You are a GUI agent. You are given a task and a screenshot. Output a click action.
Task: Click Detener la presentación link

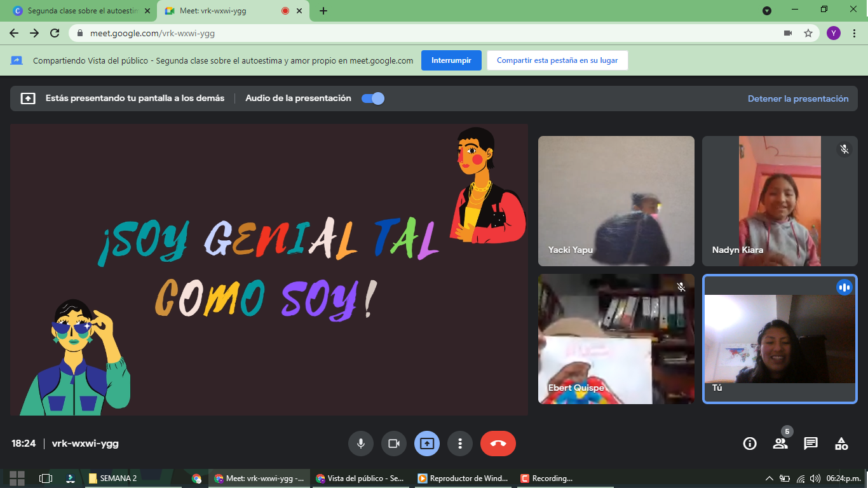click(x=798, y=98)
